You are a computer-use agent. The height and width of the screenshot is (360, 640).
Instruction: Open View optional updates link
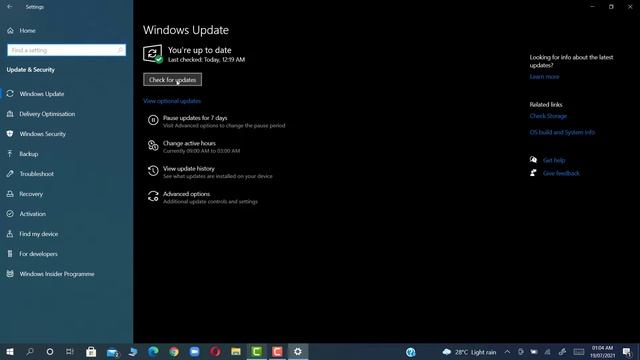point(172,101)
